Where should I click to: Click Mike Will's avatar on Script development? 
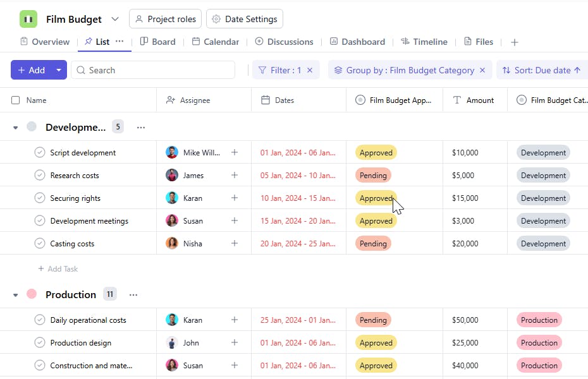(x=172, y=152)
